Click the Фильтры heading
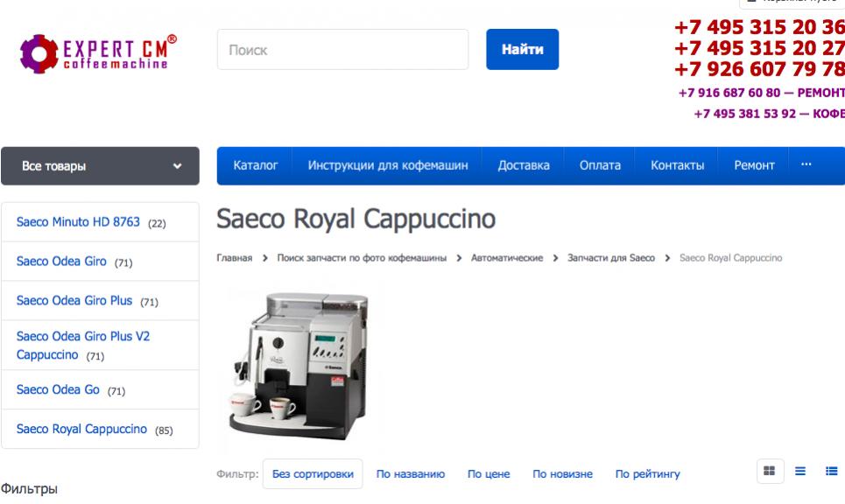The width and height of the screenshot is (845, 504). [29, 489]
